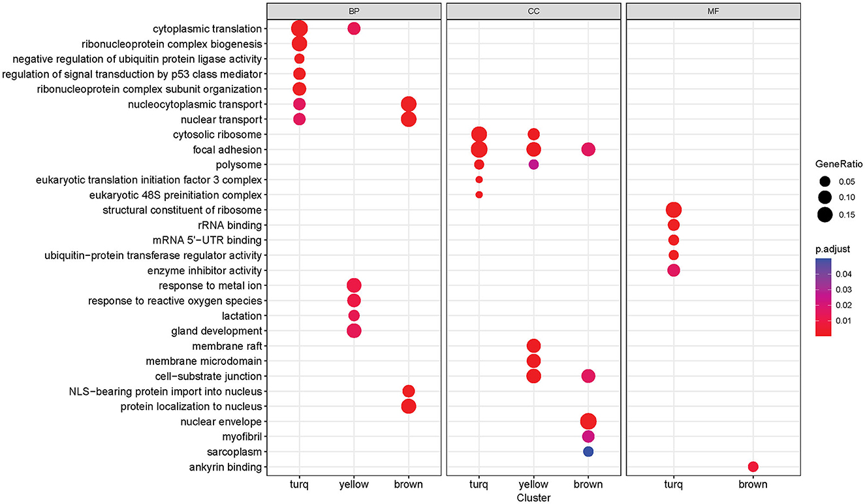This screenshot has width=865, height=504.
Task: Click the ankyrin binding dot in MF brown
Action: (x=753, y=467)
